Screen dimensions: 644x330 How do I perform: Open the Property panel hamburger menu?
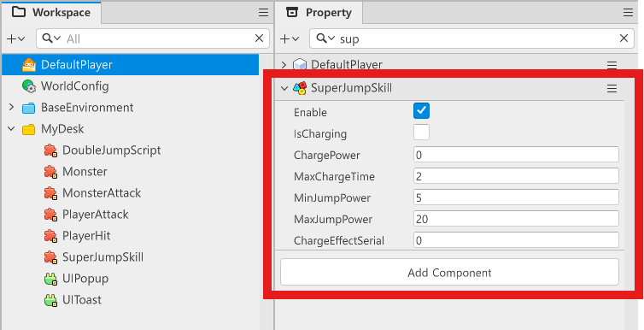tap(628, 13)
